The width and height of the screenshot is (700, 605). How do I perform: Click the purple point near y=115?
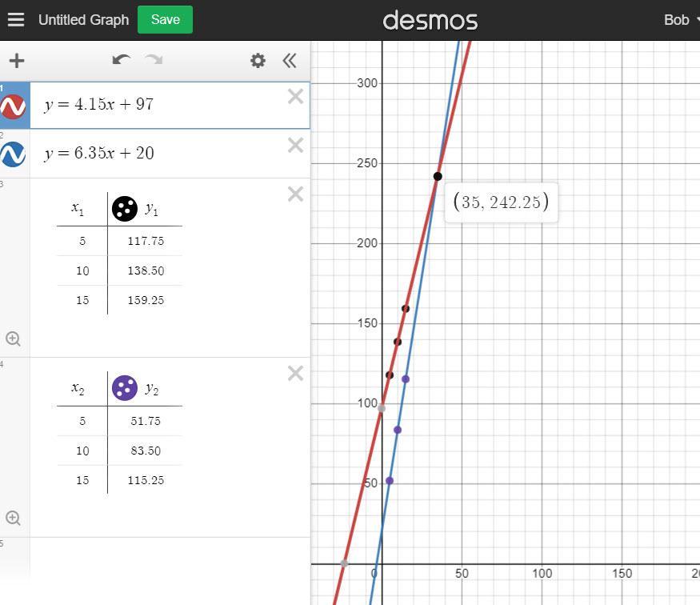point(406,379)
